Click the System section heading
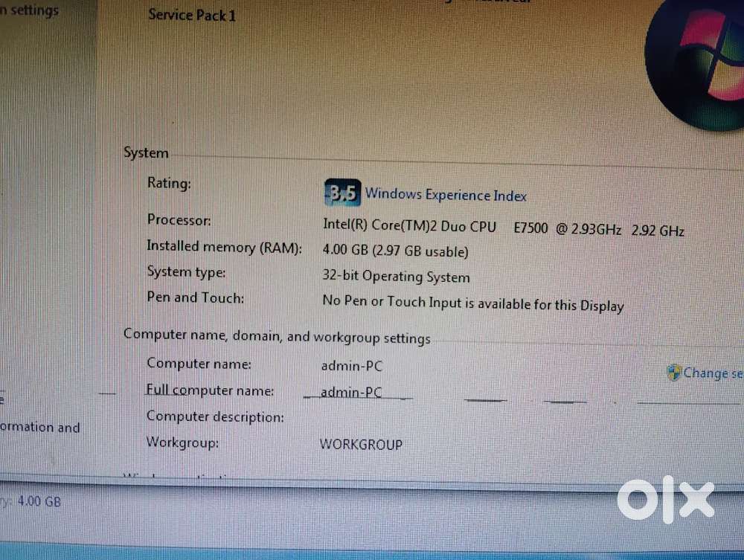The width and height of the screenshot is (744, 560). [146, 153]
